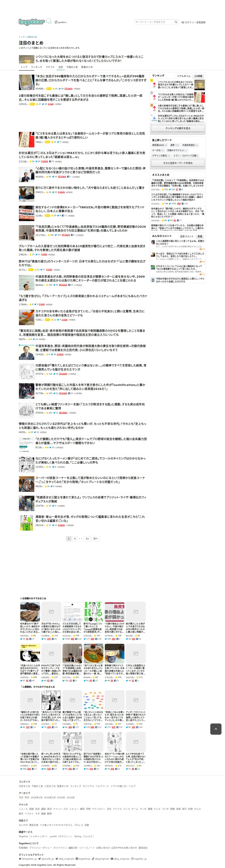Toggle comments to 新着 order
The image size is (225, 868).
tap(200, 236)
